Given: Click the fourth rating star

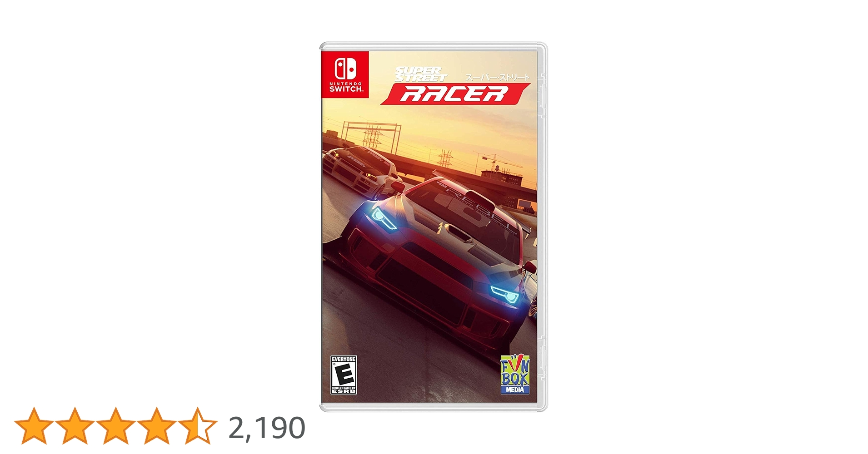Looking at the screenshot, I should (156, 426).
